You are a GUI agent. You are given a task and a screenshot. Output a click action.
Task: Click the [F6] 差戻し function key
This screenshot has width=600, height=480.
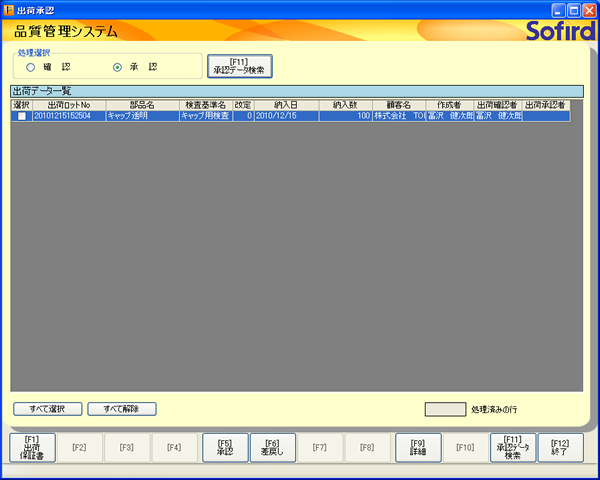point(272,447)
